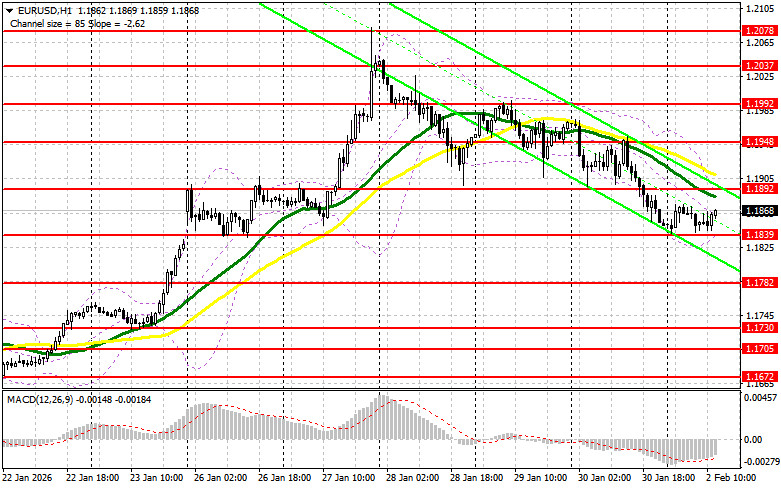Viewport: 781px width, 489px height.
Task: Select the red 1.1992 price level label
Action: (760, 104)
